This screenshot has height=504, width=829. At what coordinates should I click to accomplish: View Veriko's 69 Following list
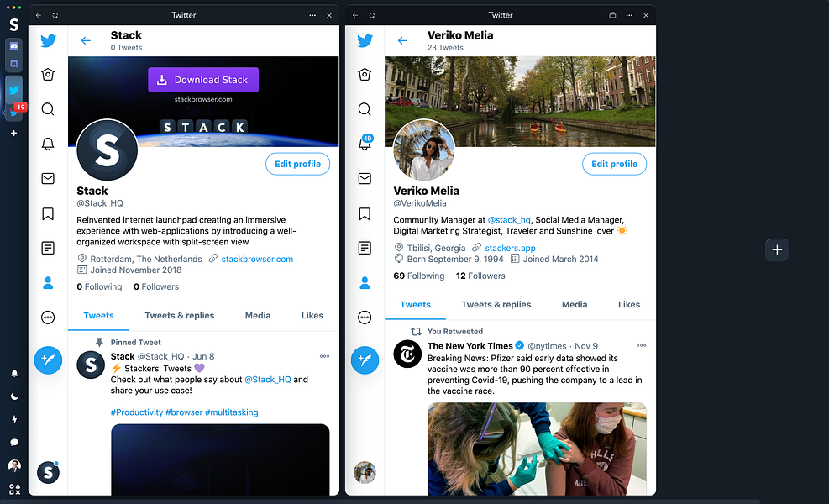click(x=419, y=276)
